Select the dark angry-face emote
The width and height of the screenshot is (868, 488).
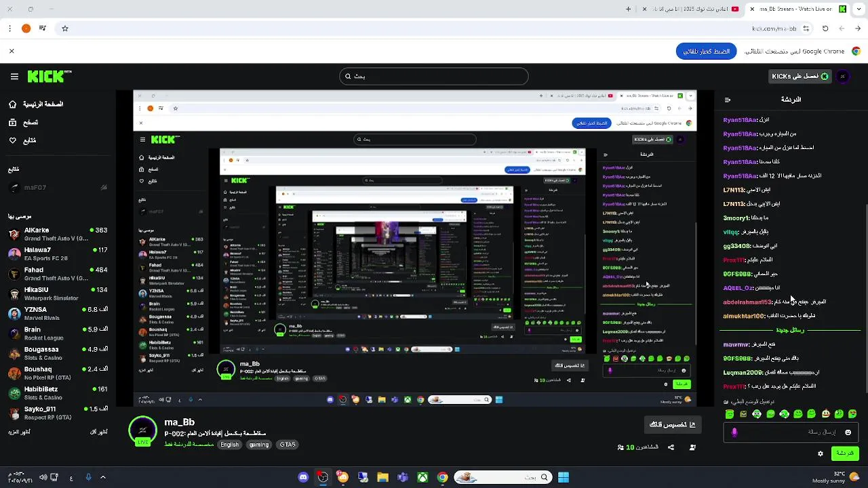click(x=743, y=413)
